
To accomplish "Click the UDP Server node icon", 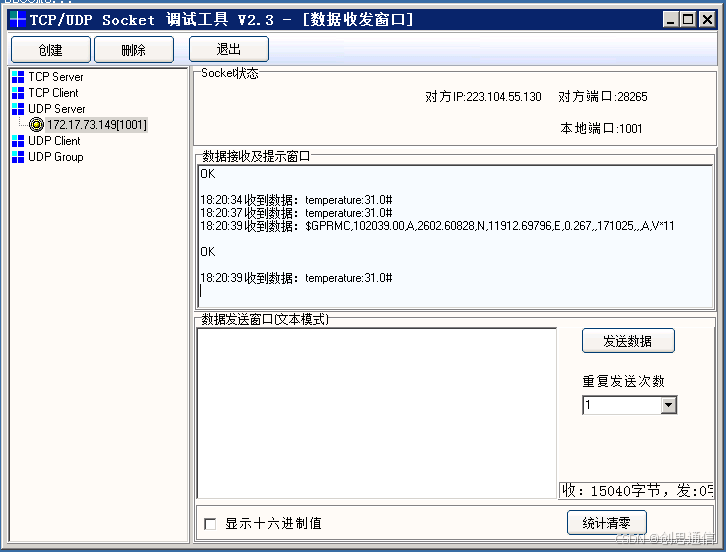I will tap(18, 109).
